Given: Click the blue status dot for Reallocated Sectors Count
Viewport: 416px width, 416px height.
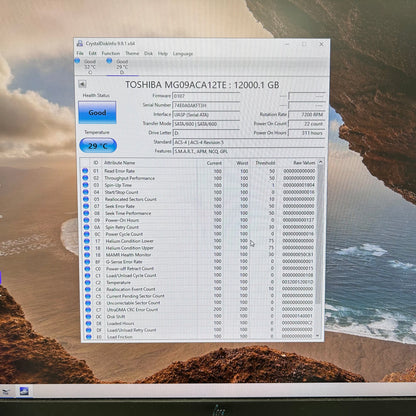Looking at the screenshot, I should (x=86, y=199).
